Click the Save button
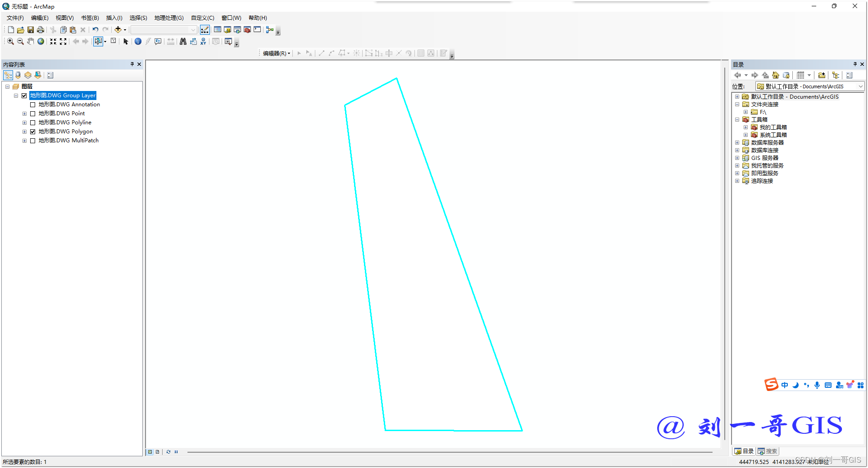The image size is (868, 468). click(x=30, y=30)
